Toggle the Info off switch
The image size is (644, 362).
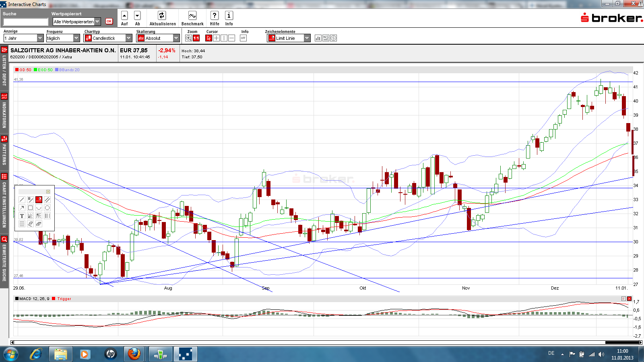243,38
